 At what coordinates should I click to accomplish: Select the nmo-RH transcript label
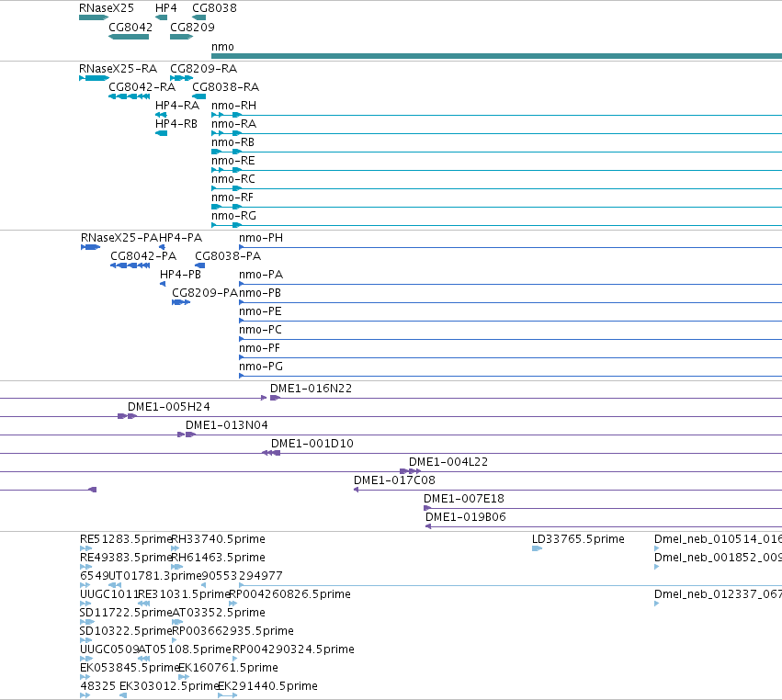coord(234,106)
